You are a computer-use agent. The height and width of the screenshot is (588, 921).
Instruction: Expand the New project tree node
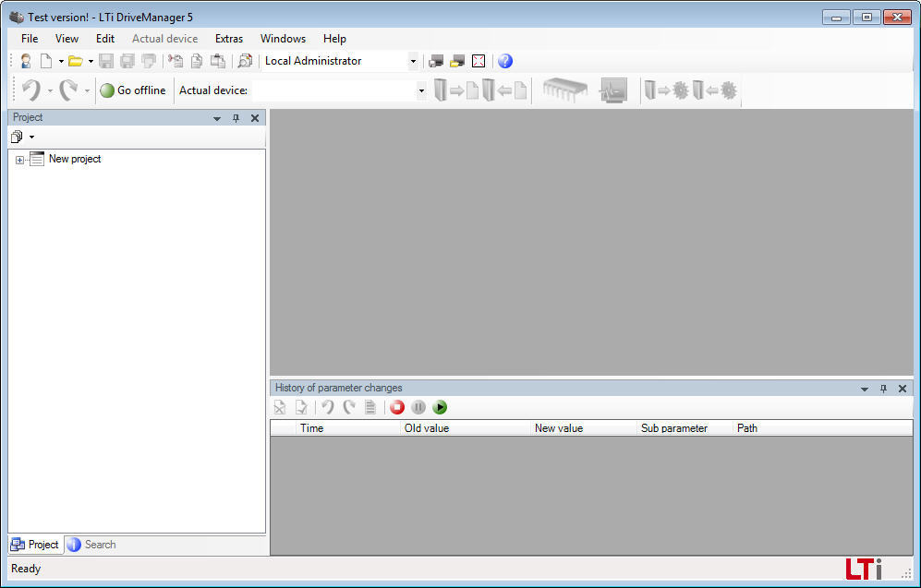point(19,160)
